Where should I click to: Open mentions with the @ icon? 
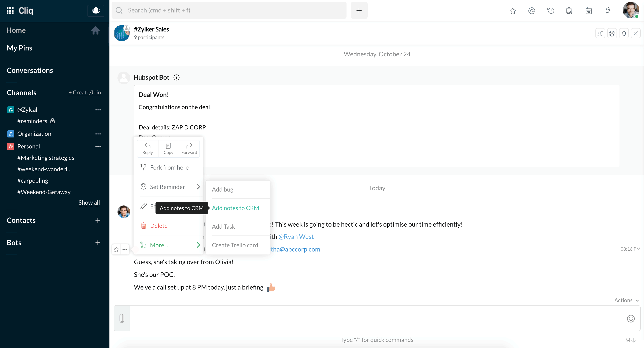(532, 11)
